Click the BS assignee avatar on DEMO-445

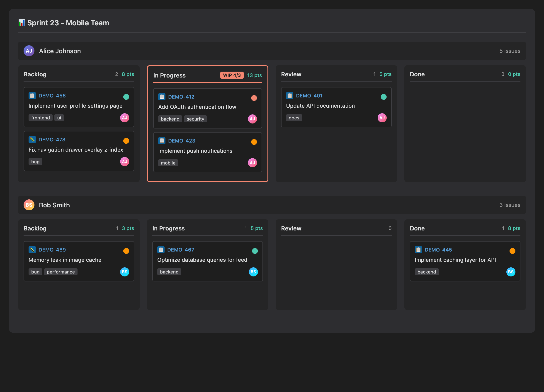click(511, 272)
